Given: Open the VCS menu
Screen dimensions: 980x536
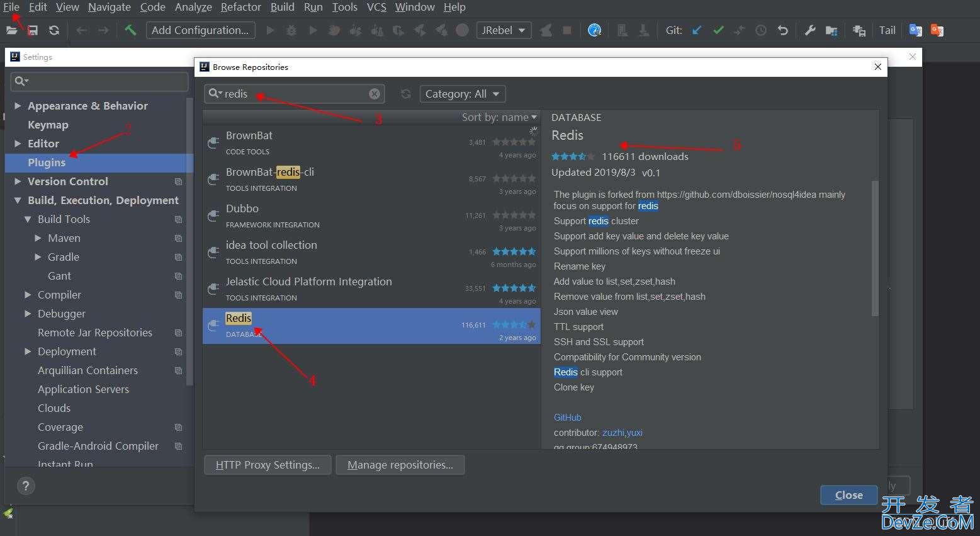Looking at the screenshot, I should pyautogui.click(x=376, y=7).
